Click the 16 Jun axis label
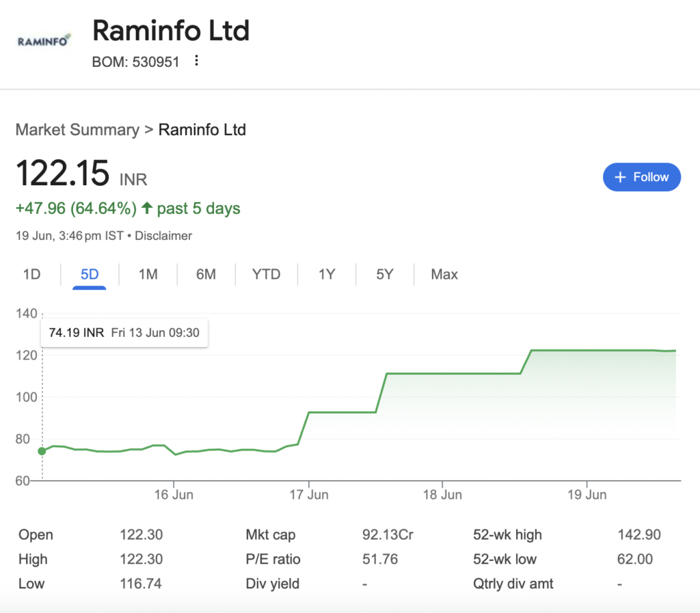Image resolution: width=700 pixels, height=613 pixels. tap(174, 494)
